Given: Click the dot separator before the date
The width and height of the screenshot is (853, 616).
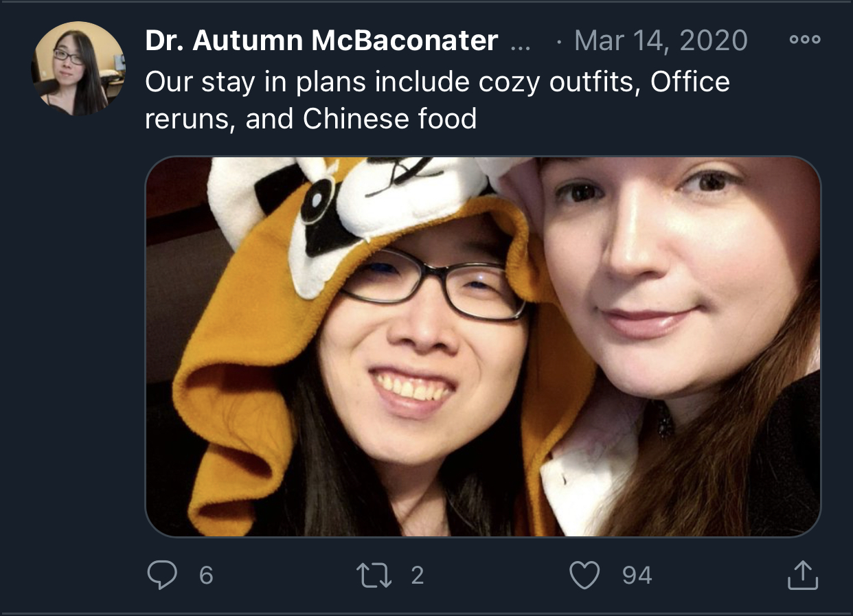Looking at the screenshot, I should (559, 42).
